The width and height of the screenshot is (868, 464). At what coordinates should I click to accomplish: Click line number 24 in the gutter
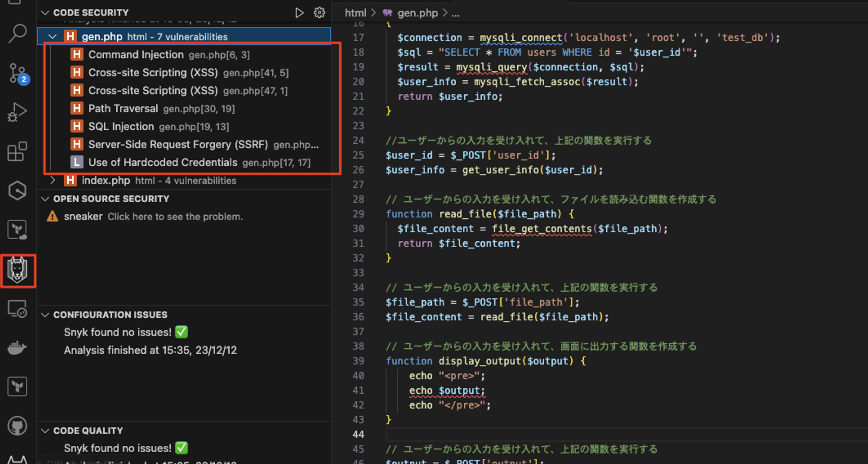358,141
